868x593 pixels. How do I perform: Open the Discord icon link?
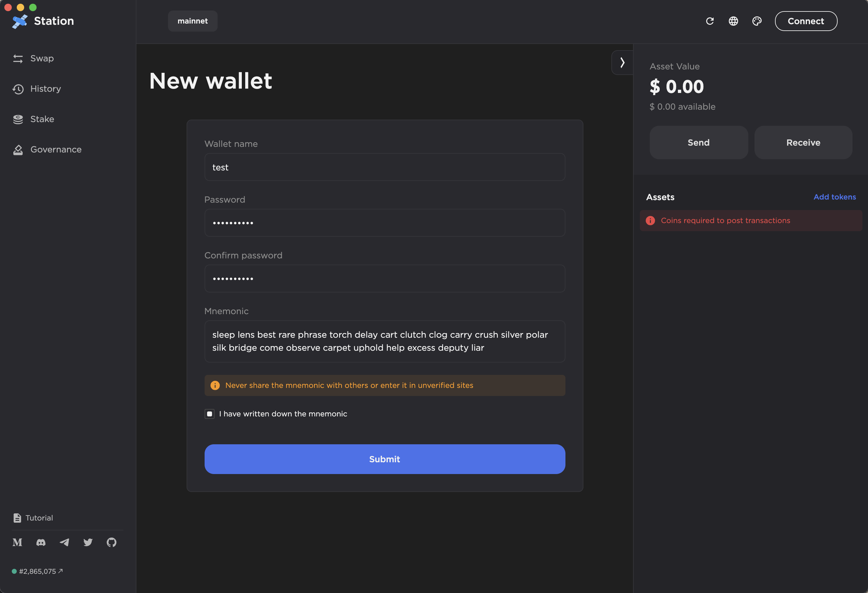tap(41, 542)
